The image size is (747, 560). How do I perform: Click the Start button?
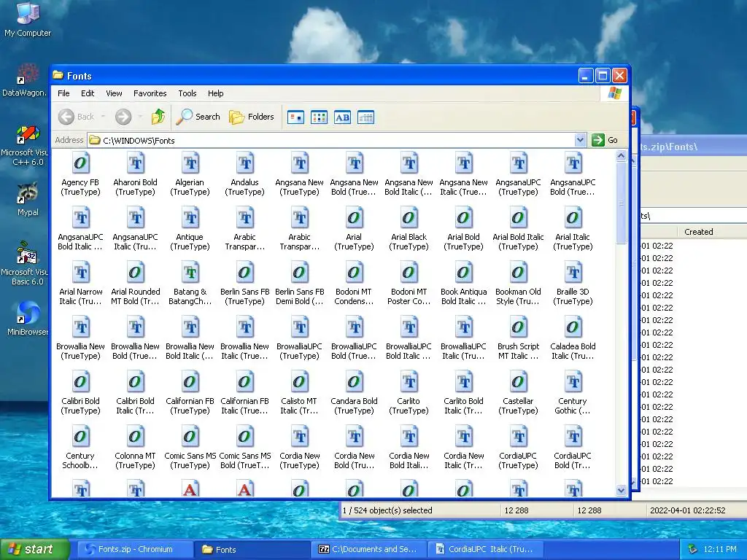pyautogui.click(x=34, y=550)
